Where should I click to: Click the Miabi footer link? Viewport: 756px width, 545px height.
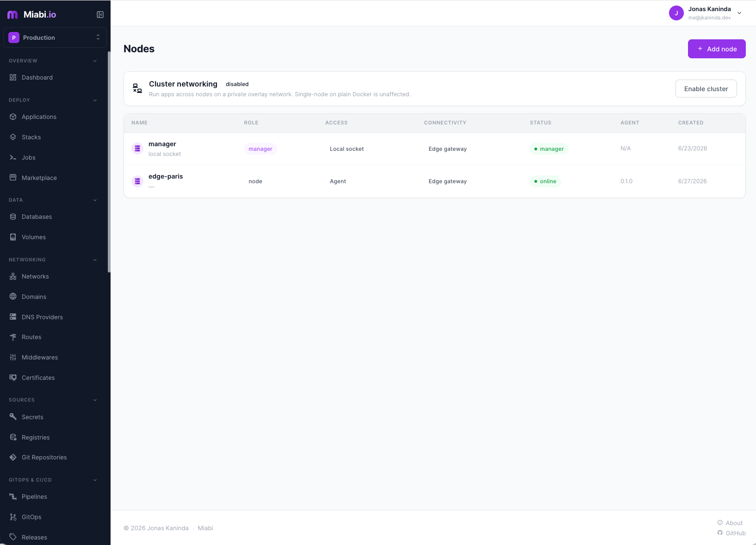[x=205, y=528]
